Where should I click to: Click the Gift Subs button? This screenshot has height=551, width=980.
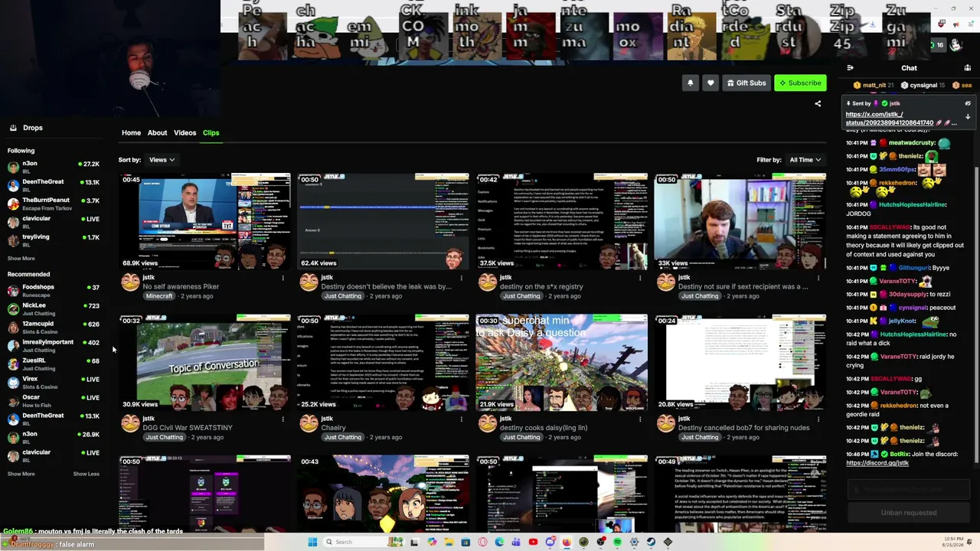pyautogui.click(x=746, y=83)
